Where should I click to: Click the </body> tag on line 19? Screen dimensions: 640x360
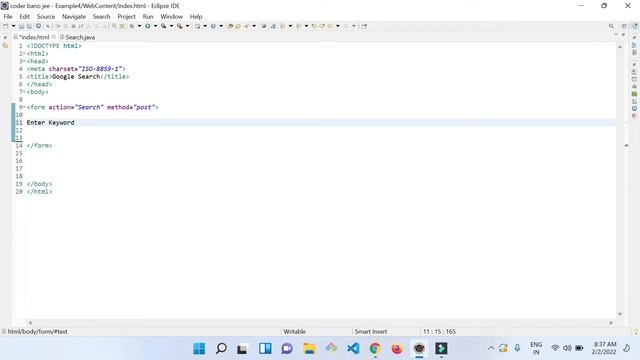[x=39, y=184]
